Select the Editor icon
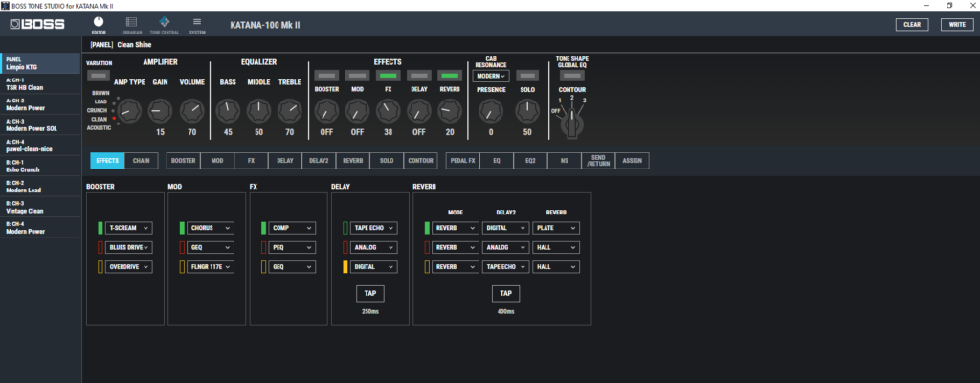 coord(98,24)
